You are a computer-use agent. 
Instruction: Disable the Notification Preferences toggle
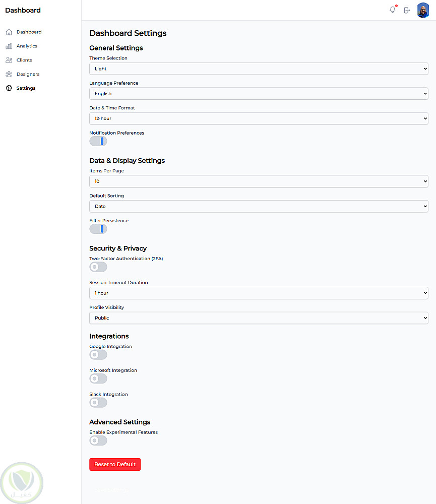[x=98, y=141]
